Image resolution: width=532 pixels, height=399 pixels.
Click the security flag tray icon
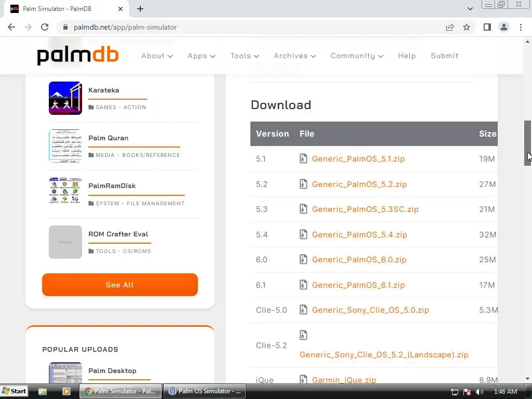[467, 392]
